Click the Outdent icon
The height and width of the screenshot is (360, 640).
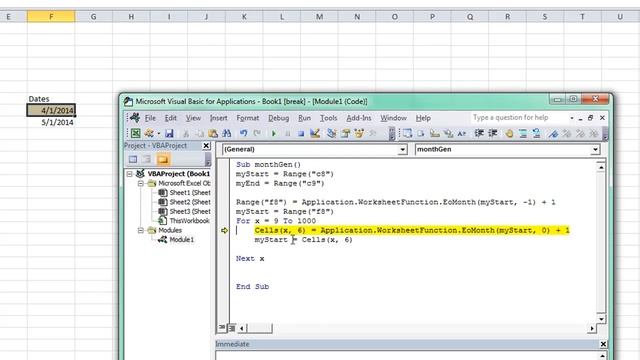click(x=493, y=133)
